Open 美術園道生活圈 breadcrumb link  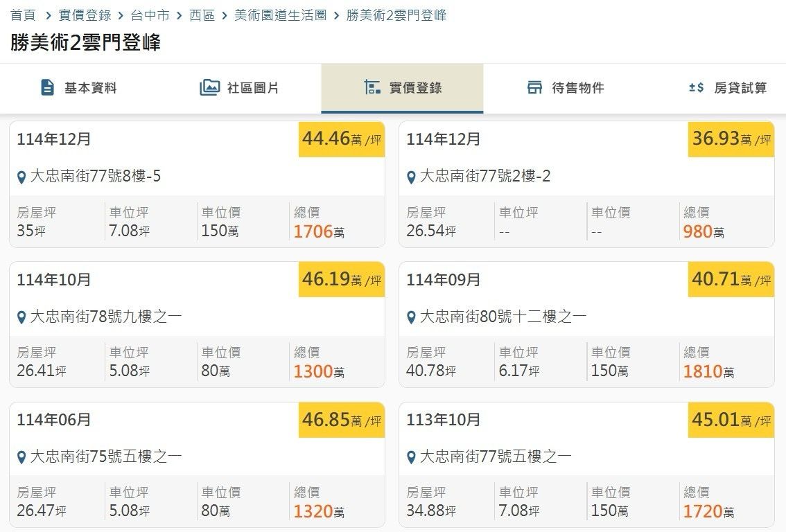pyautogui.click(x=280, y=15)
